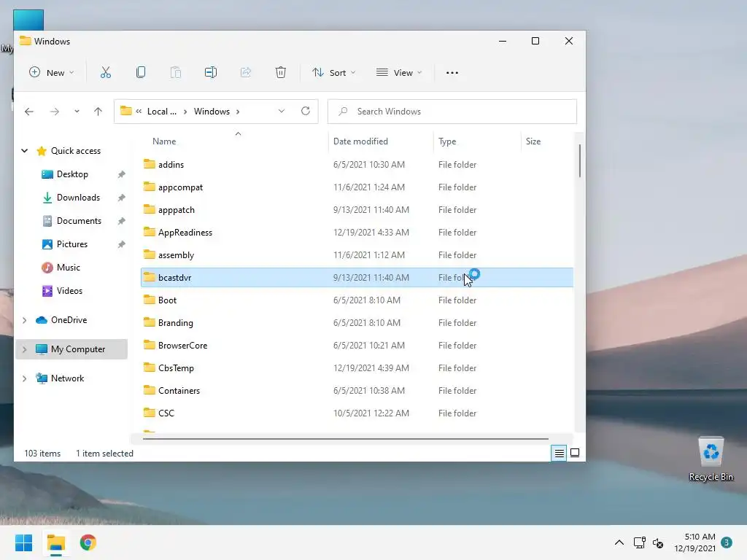Switch to large thumbnails view icon
Image resolution: width=747 pixels, height=560 pixels.
575,453
